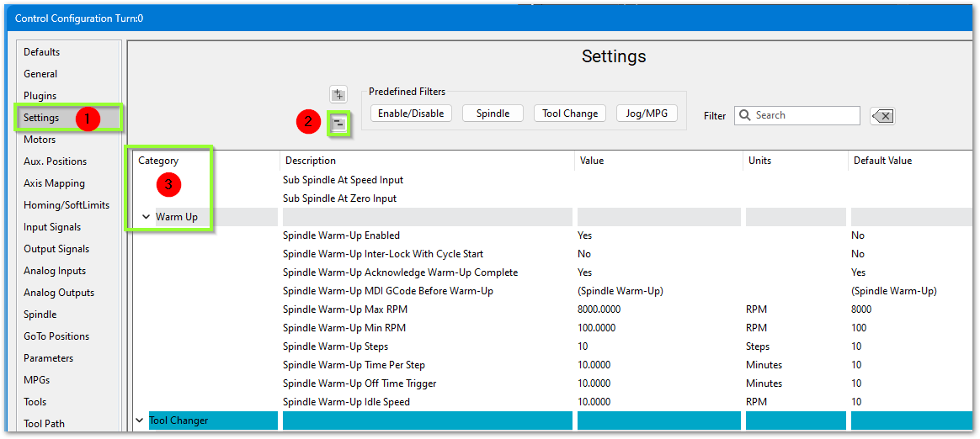Click the magnifier icon in Search box
980x439 pixels.
pos(744,115)
